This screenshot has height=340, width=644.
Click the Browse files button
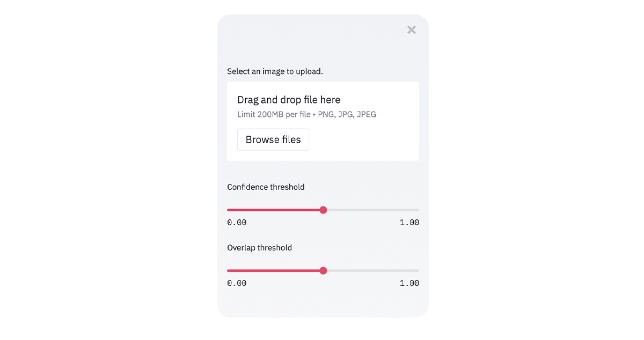point(273,139)
